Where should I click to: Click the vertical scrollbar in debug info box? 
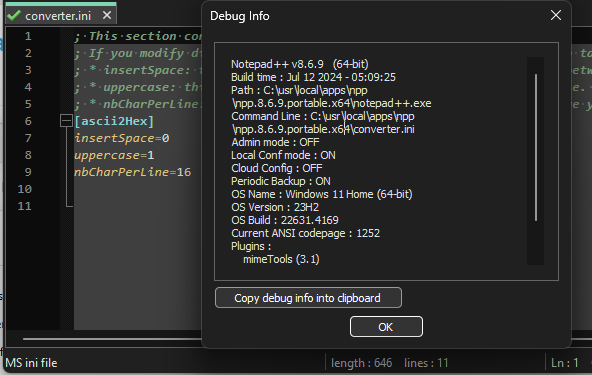point(535,147)
